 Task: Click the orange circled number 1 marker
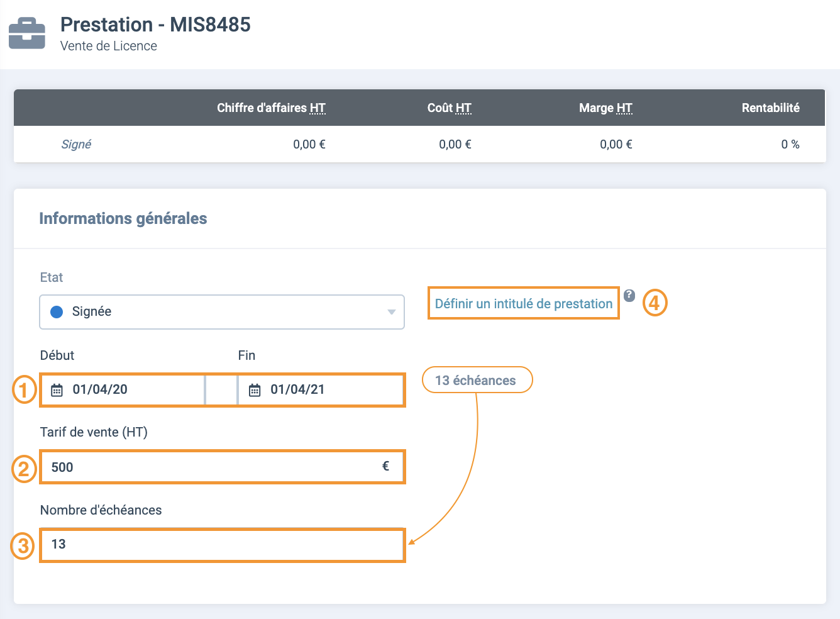pos(24,390)
